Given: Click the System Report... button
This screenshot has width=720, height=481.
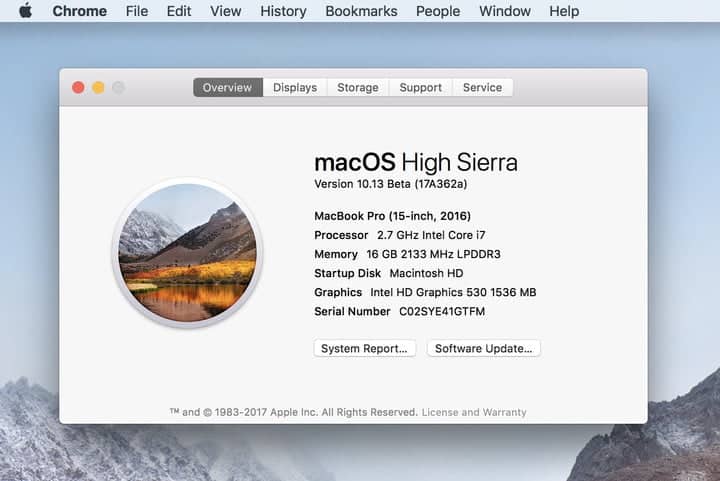Looking at the screenshot, I should 365,348.
